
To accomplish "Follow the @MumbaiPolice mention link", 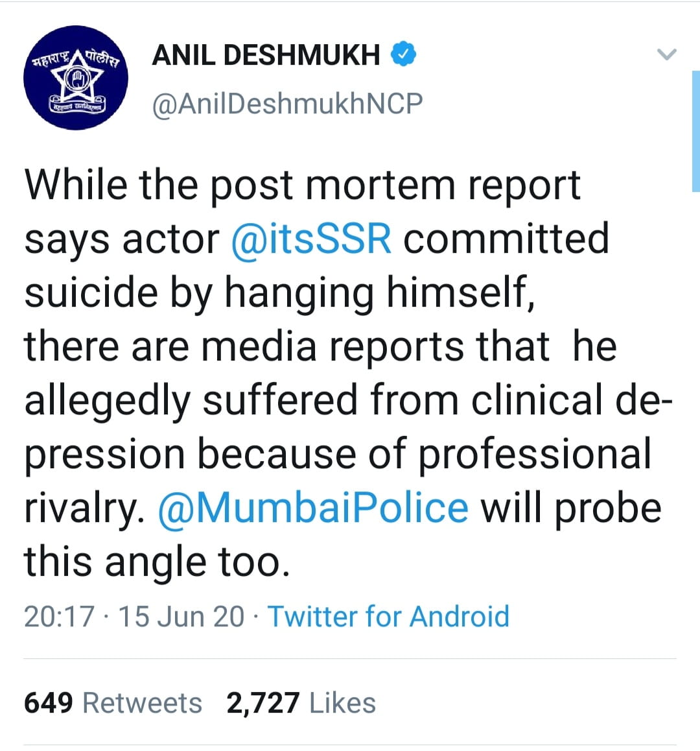I will pos(313,508).
